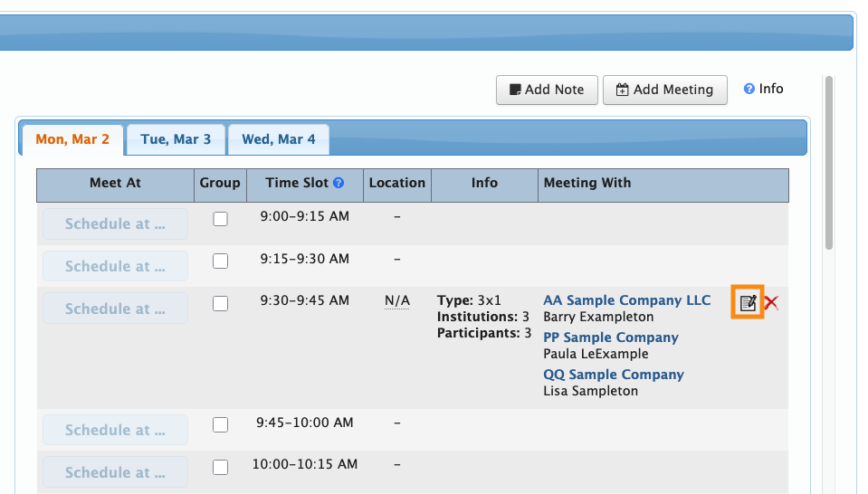Check the Group box for 9:15–9:30 AM
This screenshot has width=868, height=494.
pos(220,261)
